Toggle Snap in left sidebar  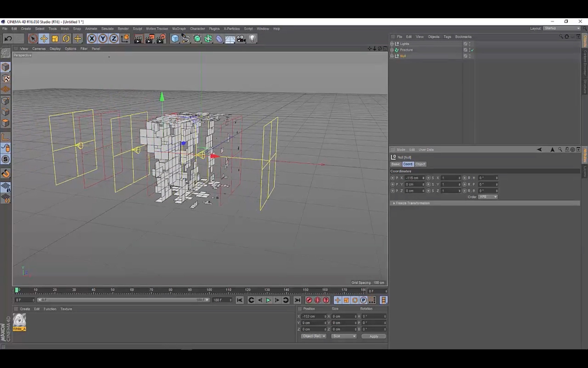[x=5, y=159]
